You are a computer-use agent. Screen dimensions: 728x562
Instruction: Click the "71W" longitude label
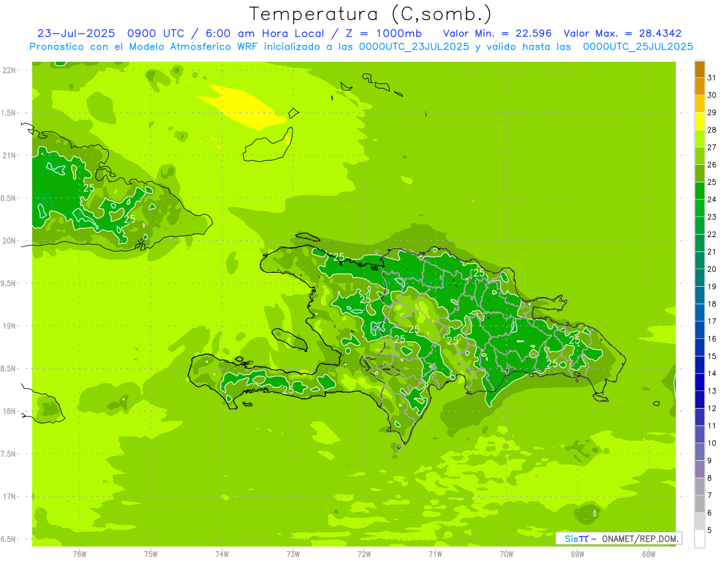(x=435, y=554)
